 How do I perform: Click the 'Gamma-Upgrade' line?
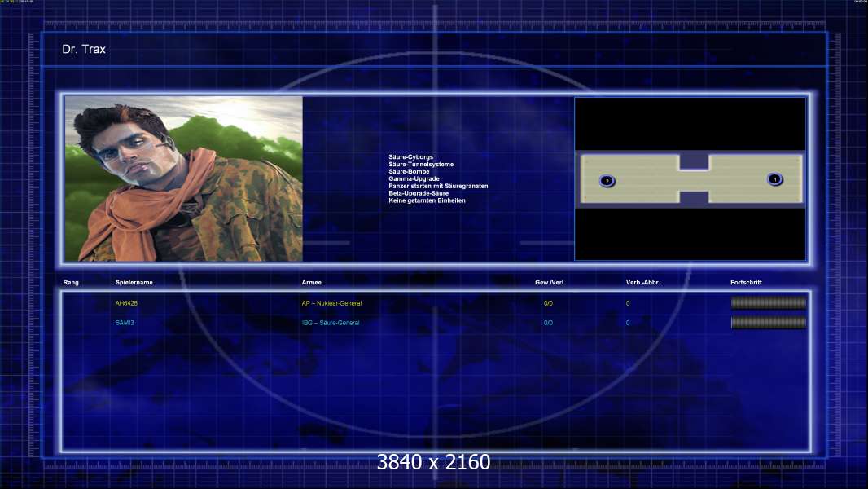pyautogui.click(x=414, y=178)
